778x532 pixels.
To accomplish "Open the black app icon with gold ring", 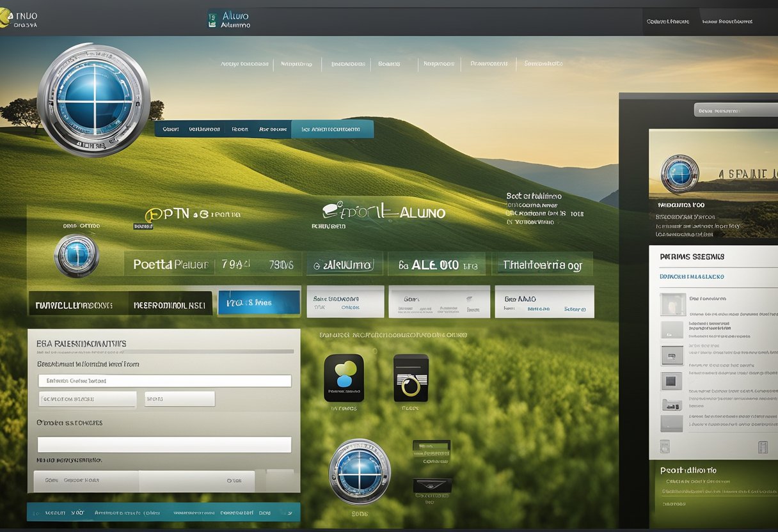I will click(411, 378).
